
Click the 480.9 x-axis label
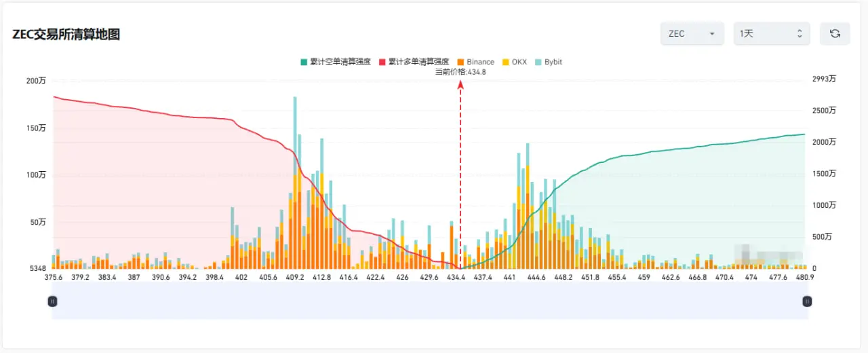pyautogui.click(x=804, y=277)
